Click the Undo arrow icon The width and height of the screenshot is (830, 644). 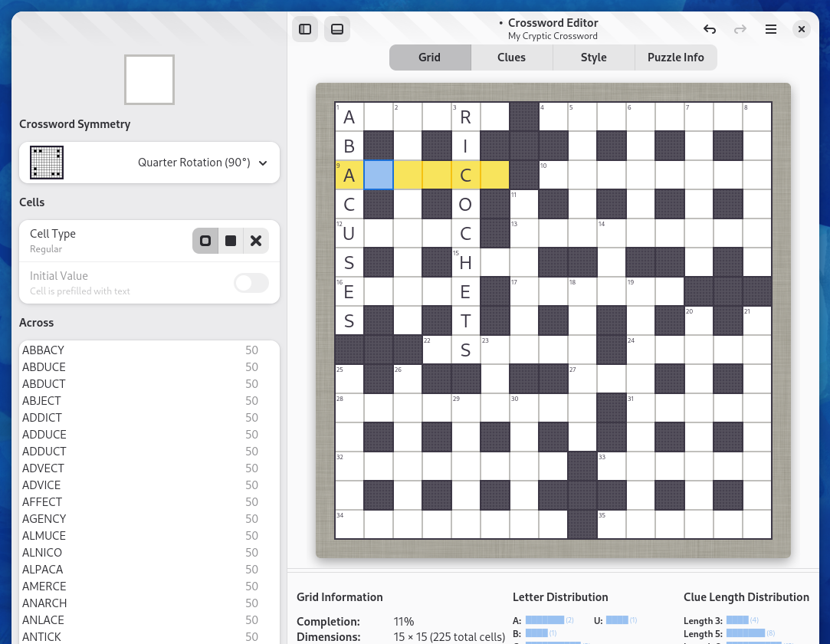tap(710, 28)
